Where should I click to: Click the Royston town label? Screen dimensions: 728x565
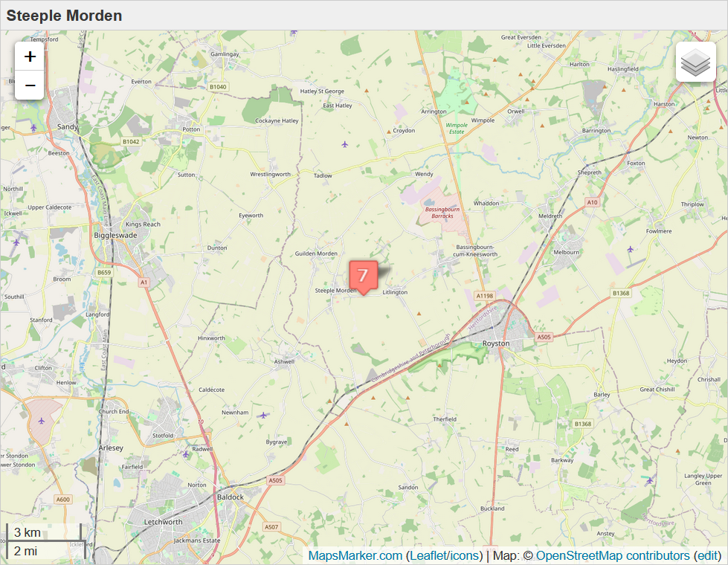pyautogui.click(x=496, y=343)
